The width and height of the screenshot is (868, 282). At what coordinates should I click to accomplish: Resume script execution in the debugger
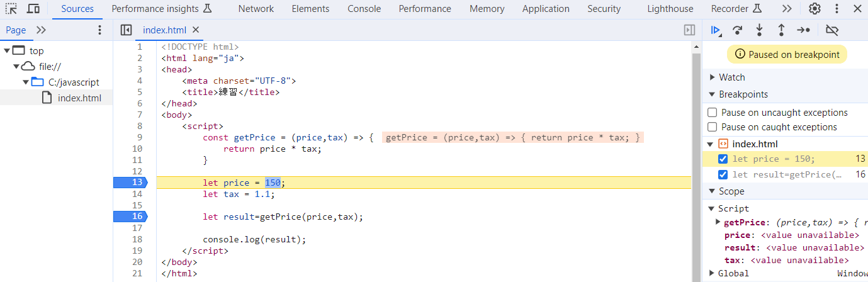point(716,30)
